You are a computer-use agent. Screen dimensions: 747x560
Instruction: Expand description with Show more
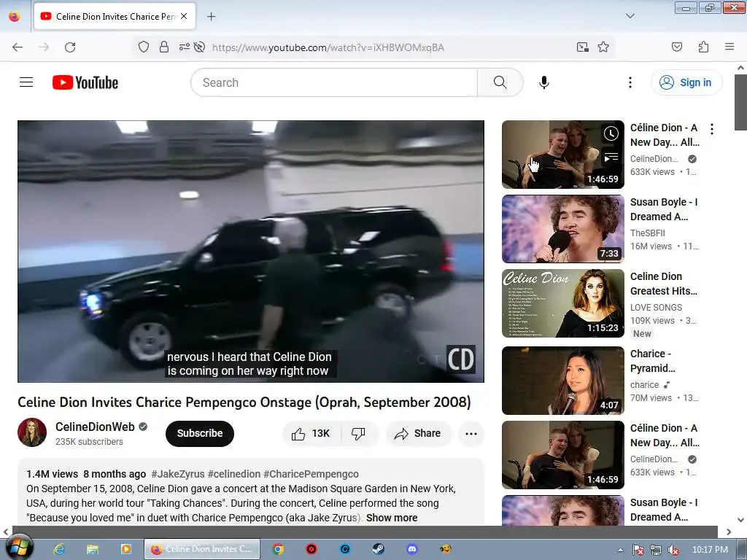click(392, 518)
